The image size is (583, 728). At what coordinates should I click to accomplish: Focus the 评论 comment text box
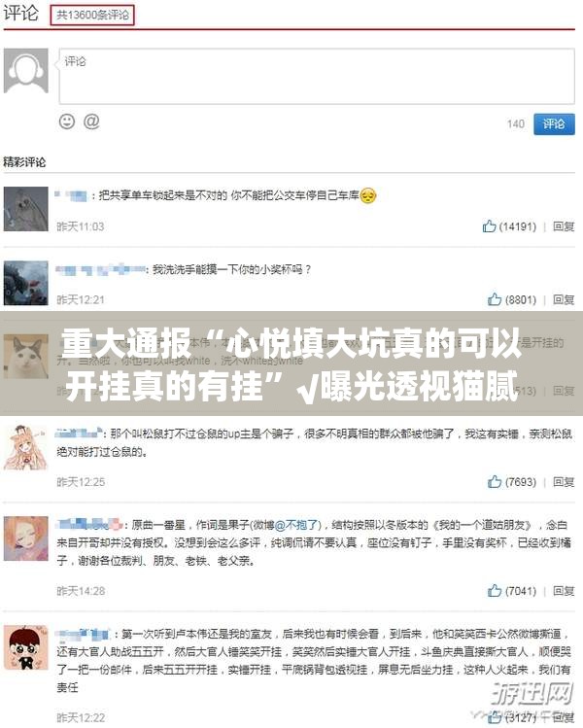tap(317, 76)
